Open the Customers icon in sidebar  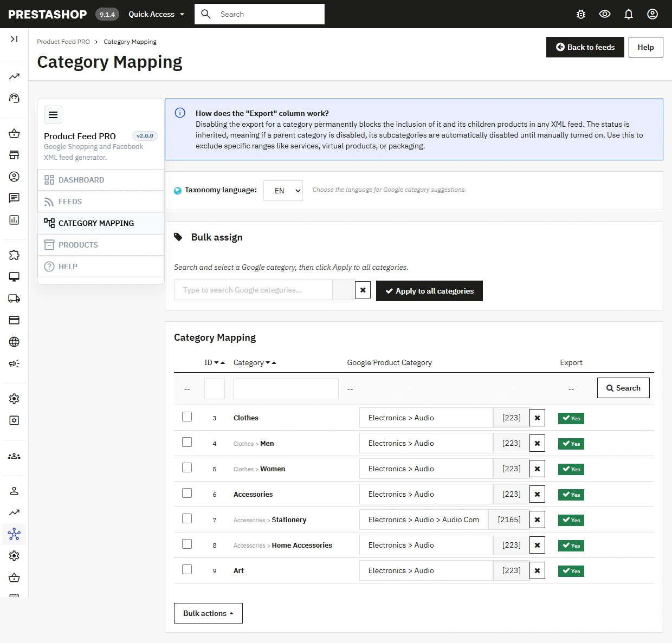coord(14,177)
